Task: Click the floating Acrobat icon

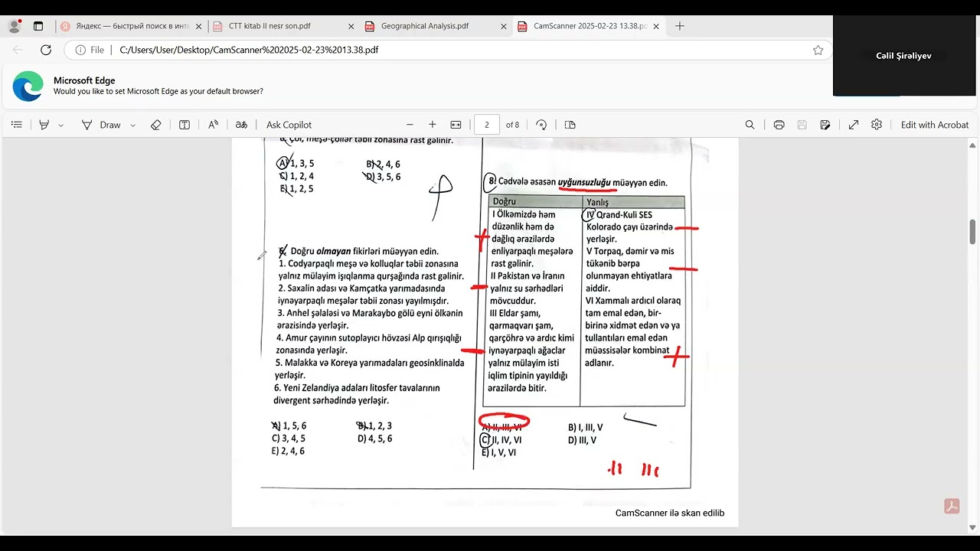Action: (x=952, y=506)
